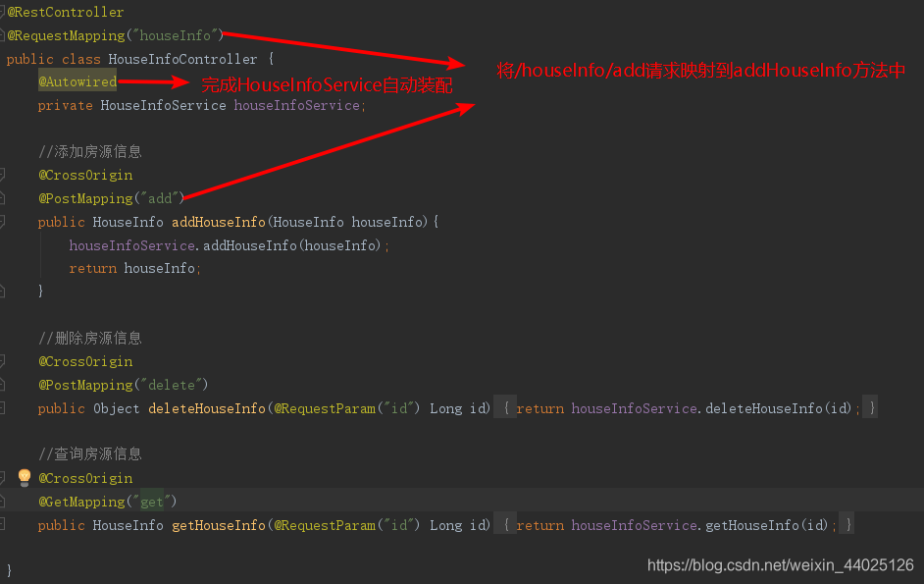Click the houseInfoService.addHouseInfo call statement
Screen dimensions: 924x584
(x=230, y=245)
